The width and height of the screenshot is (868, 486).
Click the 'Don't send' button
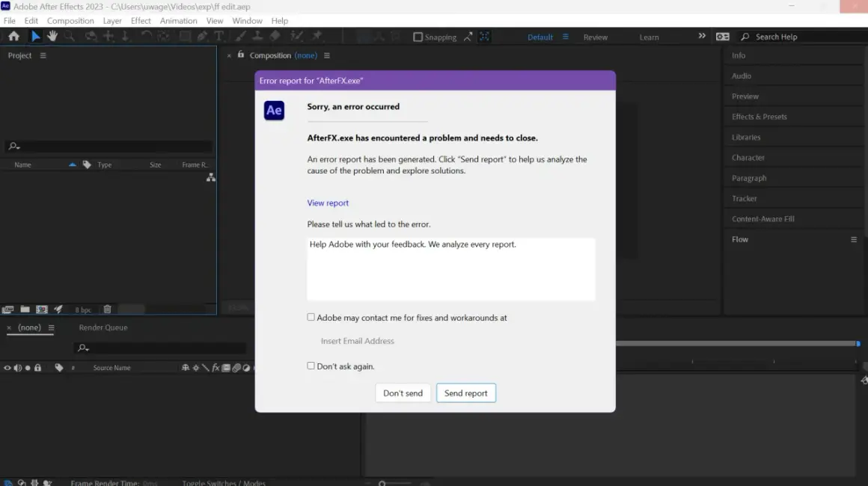point(403,393)
